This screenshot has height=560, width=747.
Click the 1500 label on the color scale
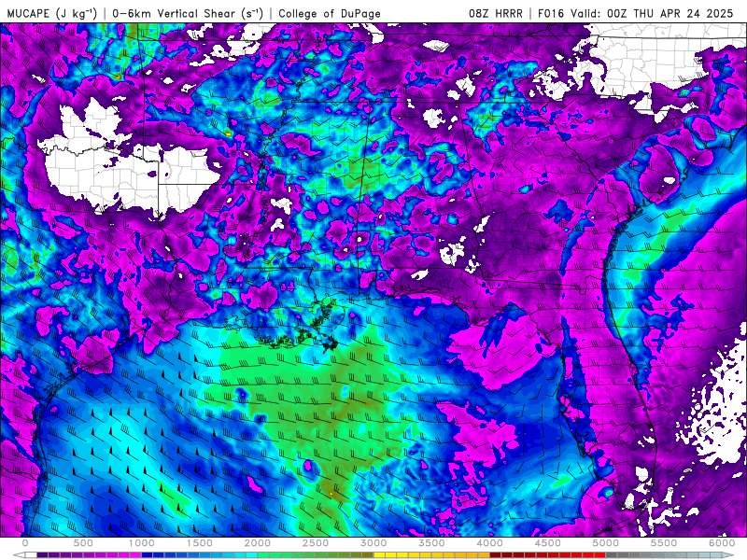pos(199,543)
